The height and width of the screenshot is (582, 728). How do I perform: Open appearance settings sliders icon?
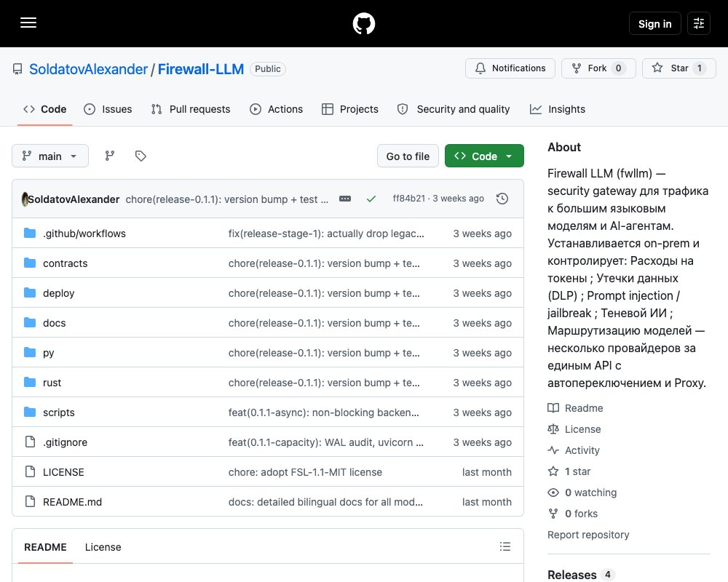pos(698,23)
